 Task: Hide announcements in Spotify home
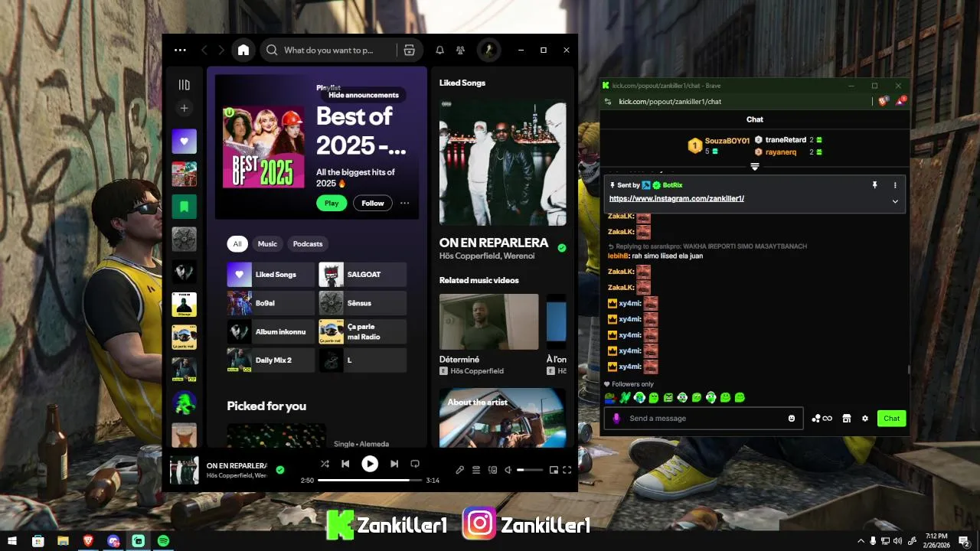[364, 95]
